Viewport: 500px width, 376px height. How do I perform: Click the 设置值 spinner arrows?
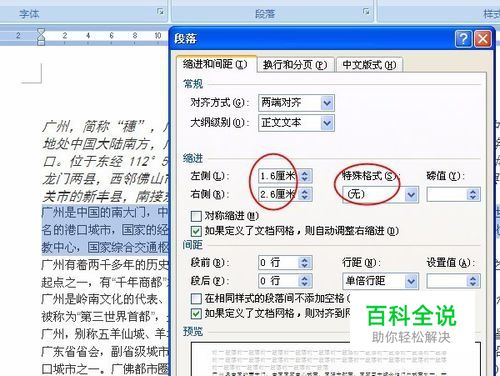point(473,281)
